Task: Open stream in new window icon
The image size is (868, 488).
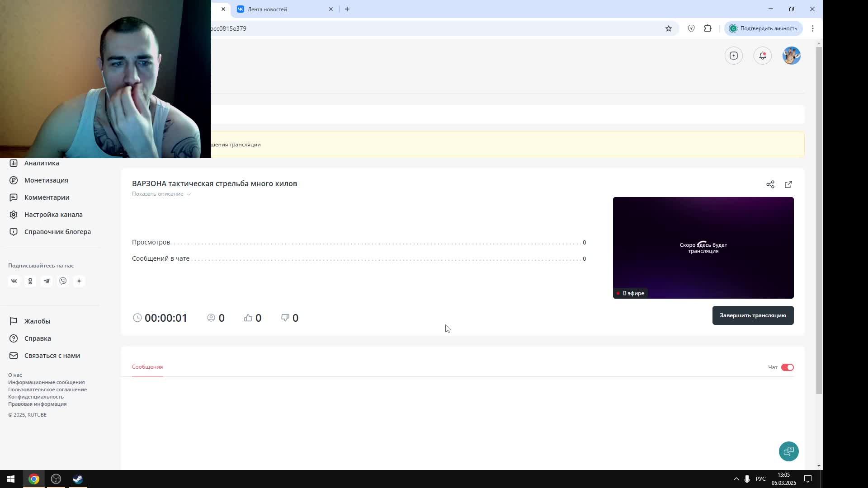Action: click(788, 184)
